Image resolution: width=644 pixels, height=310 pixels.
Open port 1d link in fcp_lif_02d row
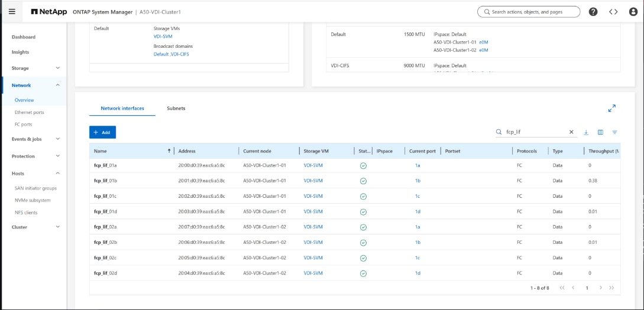point(418,273)
